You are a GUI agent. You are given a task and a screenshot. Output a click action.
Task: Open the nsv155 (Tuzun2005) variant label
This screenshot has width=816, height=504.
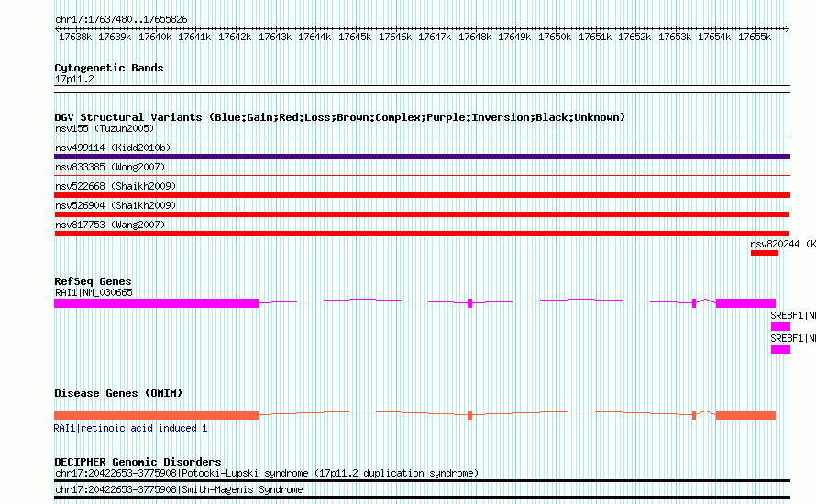[105, 128]
